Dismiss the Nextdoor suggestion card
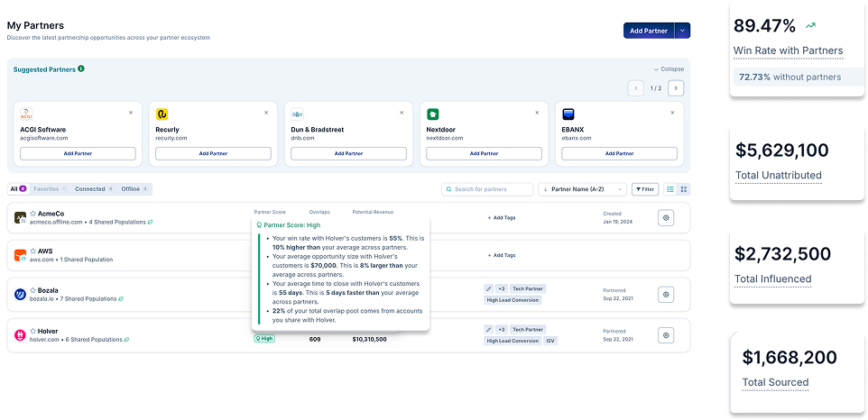The height and width of the screenshot is (420, 868). (537, 113)
